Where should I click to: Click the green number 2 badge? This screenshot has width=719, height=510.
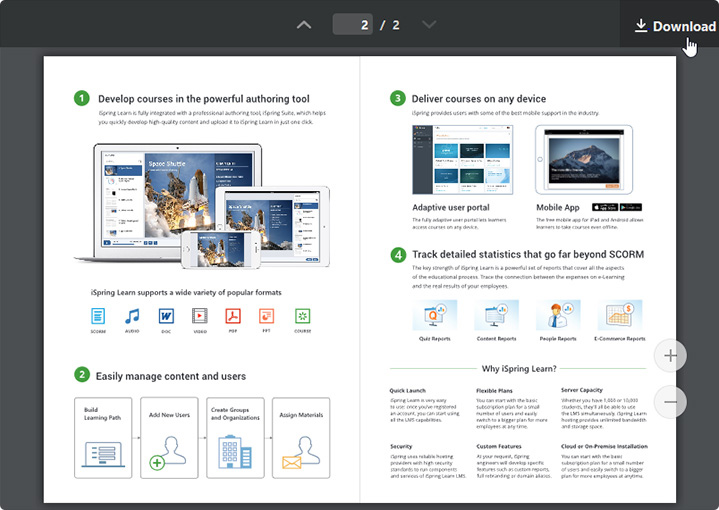coord(82,375)
